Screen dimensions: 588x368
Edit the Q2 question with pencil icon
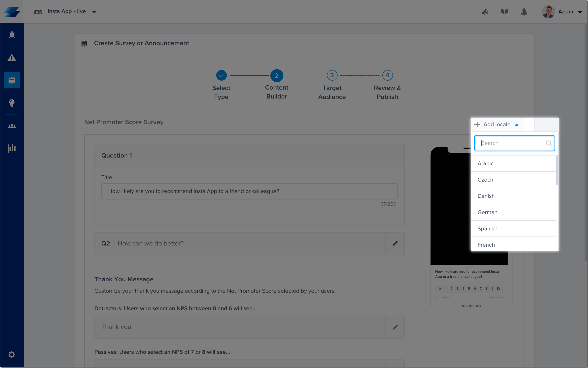tap(395, 244)
